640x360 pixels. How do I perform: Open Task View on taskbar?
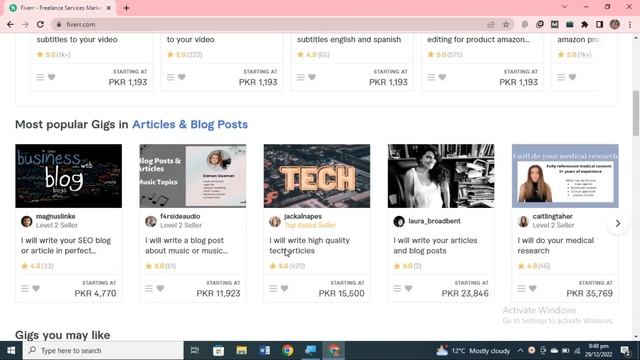click(x=195, y=350)
